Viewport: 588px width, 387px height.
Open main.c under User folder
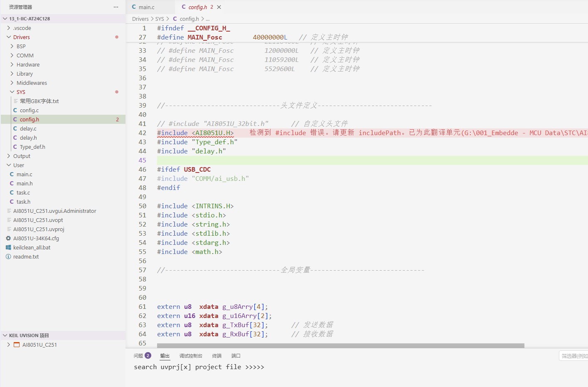click(63, 174)
